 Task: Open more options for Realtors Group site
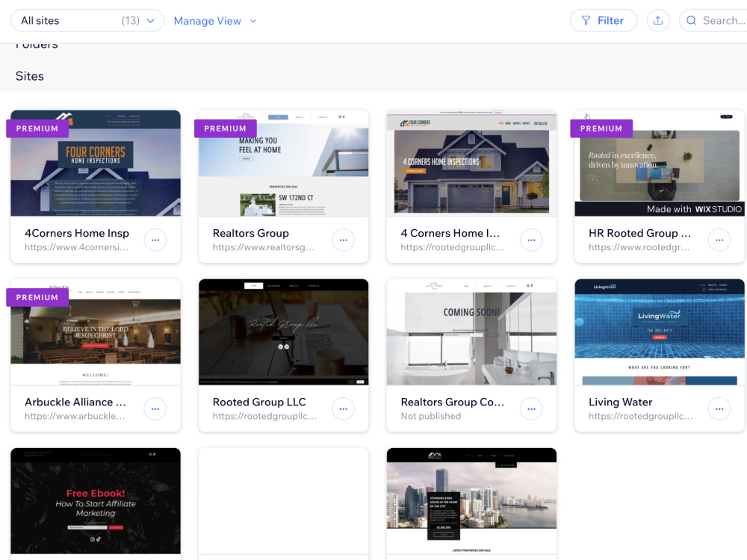coord(344,240)
